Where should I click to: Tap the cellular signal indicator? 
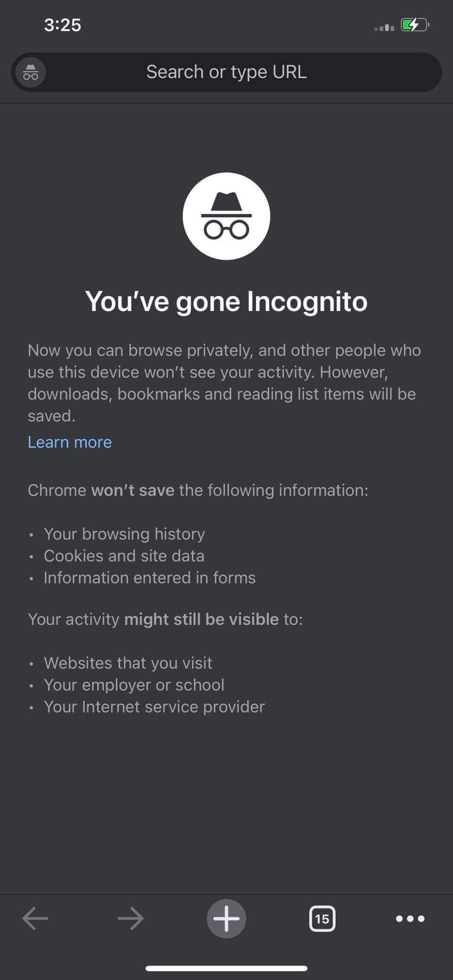(382, 27)
